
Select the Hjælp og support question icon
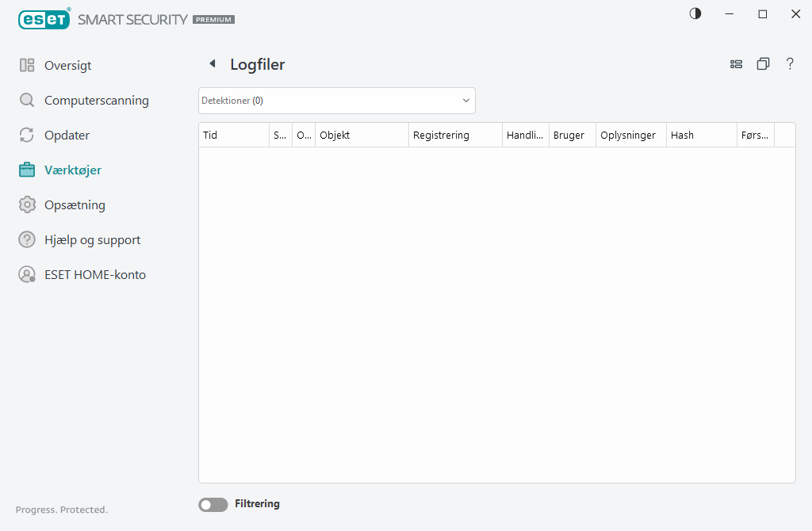[27, 239]
